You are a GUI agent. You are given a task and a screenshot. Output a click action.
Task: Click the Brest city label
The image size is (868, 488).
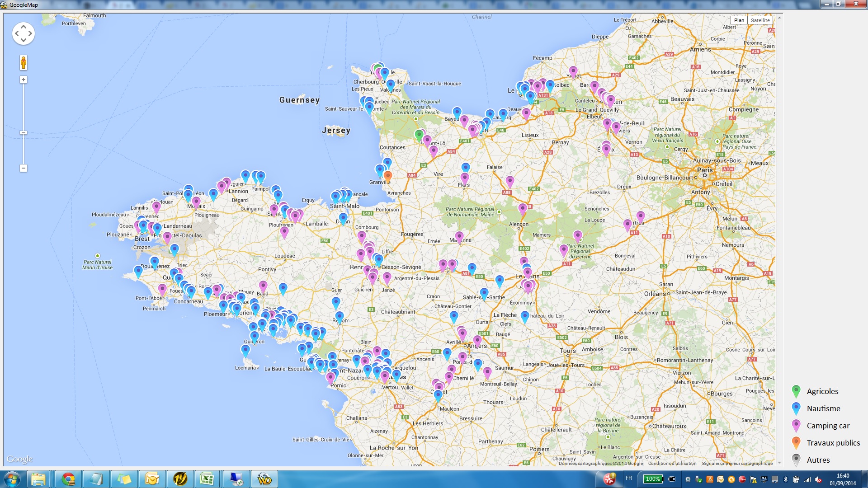[142, 239]
